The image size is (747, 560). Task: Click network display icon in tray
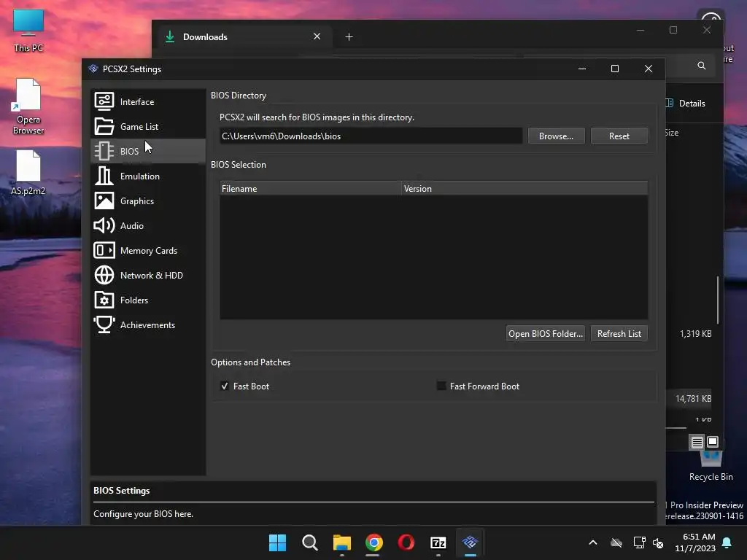point(639,542)
